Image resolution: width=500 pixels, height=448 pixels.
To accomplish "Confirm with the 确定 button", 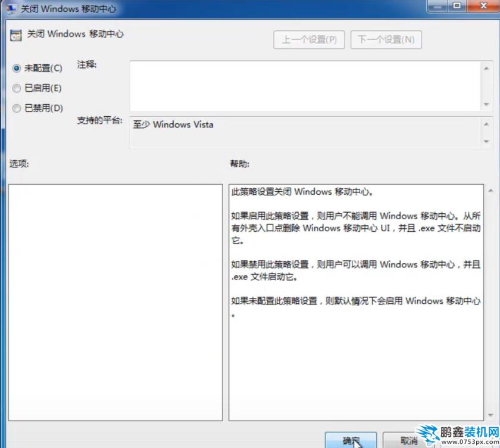I will coord(351,440).
